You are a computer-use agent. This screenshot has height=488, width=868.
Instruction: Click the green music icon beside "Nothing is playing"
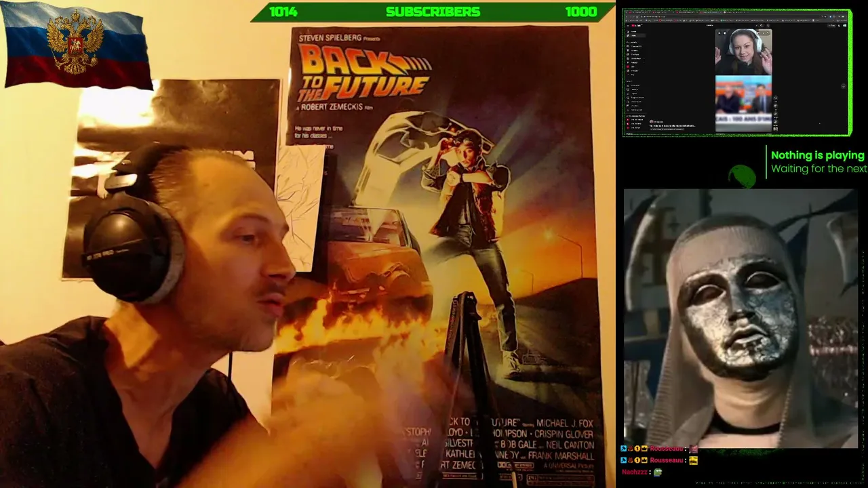pyautogui.click(x=743, y=176)
